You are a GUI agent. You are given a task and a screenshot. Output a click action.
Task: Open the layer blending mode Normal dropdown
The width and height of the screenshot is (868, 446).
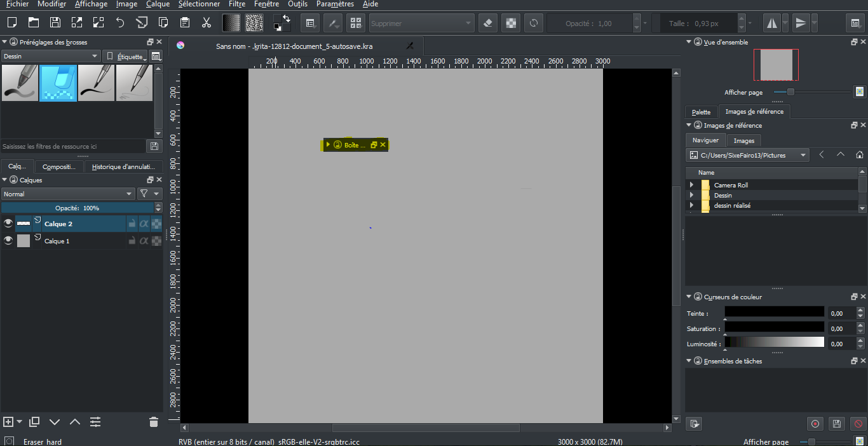68,193
